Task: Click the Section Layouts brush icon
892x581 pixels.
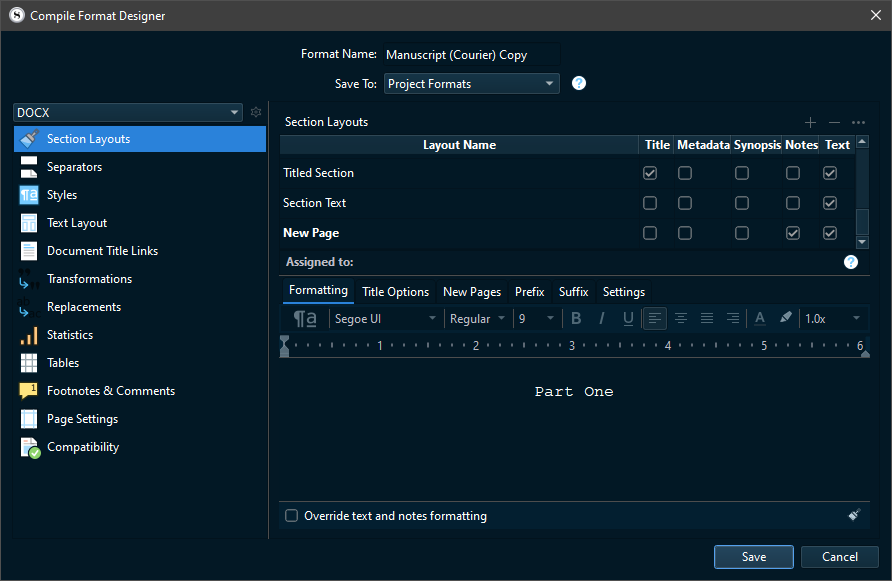Action: (29, 138)
